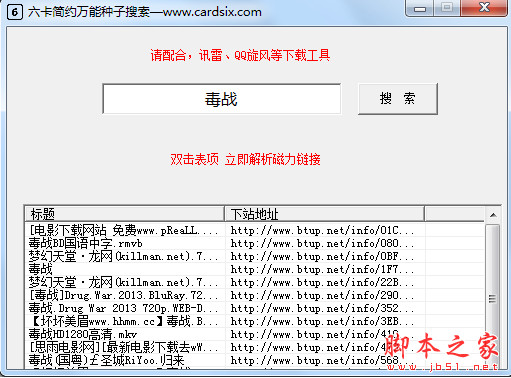
Task: Sort by the 下站地址 column header
Action: pos(324,214)
